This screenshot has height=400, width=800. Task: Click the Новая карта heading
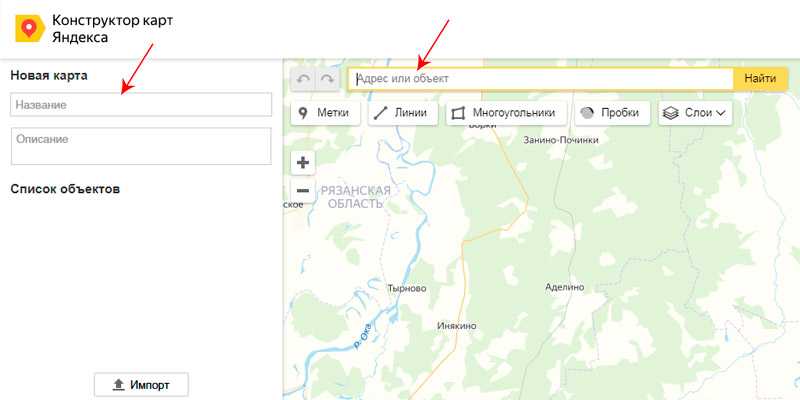[x=49, y=76]
